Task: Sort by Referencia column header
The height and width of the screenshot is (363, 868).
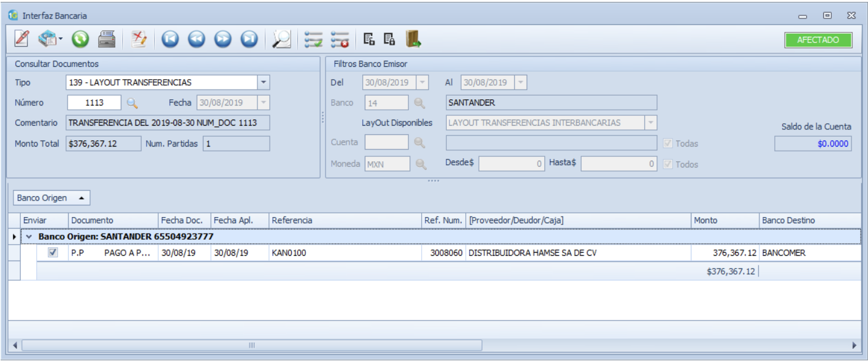Action: 345,220
